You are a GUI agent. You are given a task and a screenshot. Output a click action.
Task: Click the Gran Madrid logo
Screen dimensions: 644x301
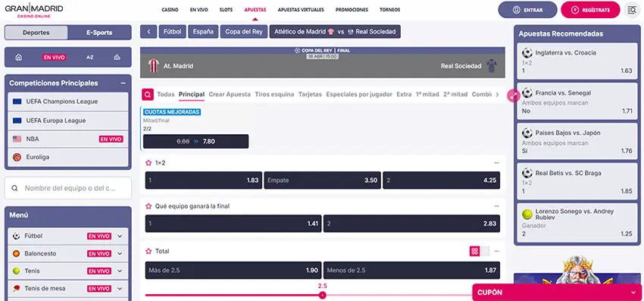click(34, 10)
